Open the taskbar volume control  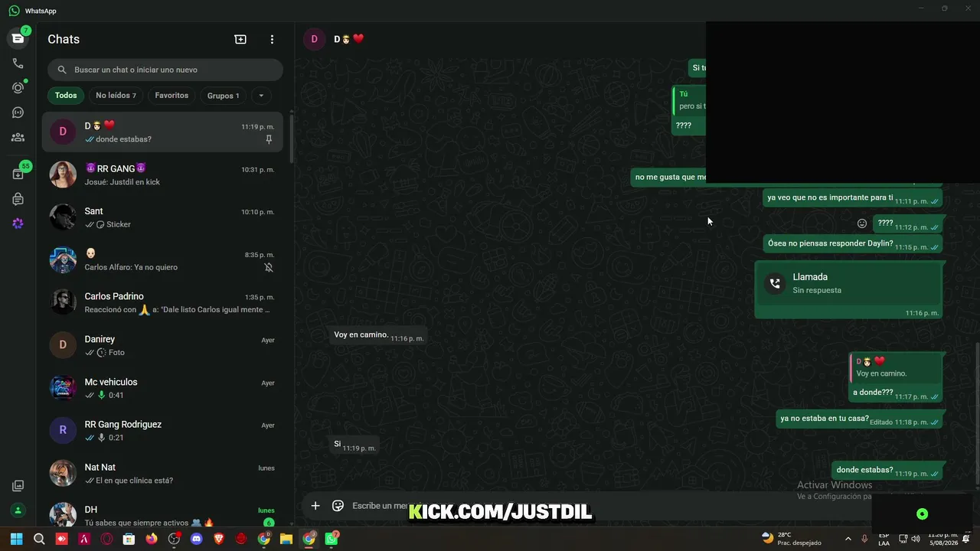click(x=916, y=539)
